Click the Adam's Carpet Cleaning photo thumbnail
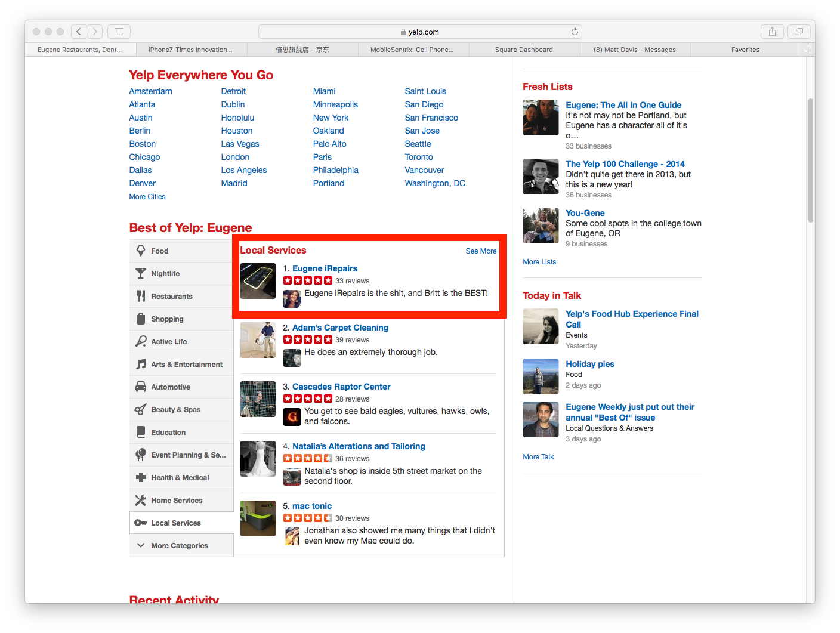840x633 pixels. point(258,340)
